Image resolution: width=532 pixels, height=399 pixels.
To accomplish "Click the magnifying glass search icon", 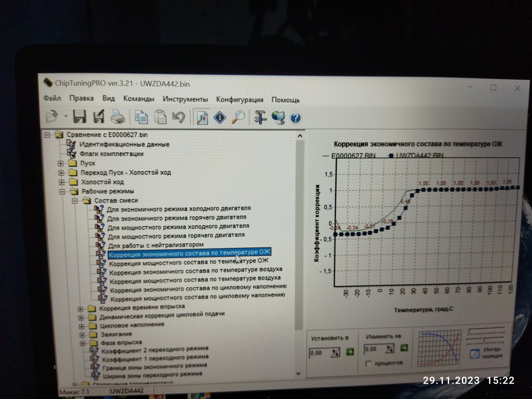I will pos(239,117).
